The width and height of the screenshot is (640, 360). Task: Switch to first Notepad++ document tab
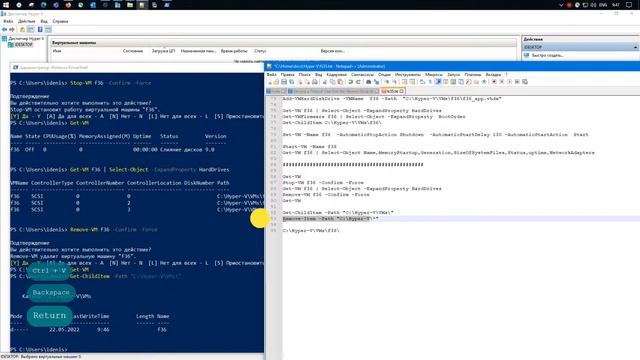coord(276,91)
